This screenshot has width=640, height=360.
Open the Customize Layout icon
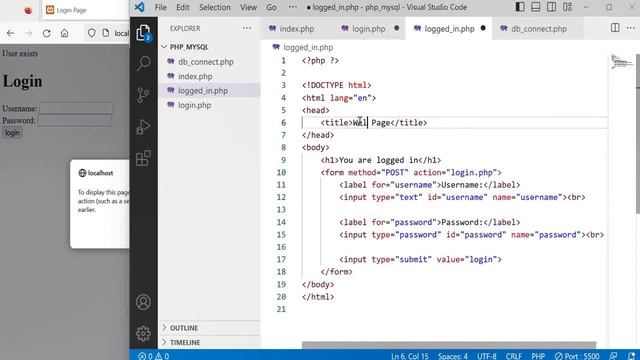[x=567, y=7]
